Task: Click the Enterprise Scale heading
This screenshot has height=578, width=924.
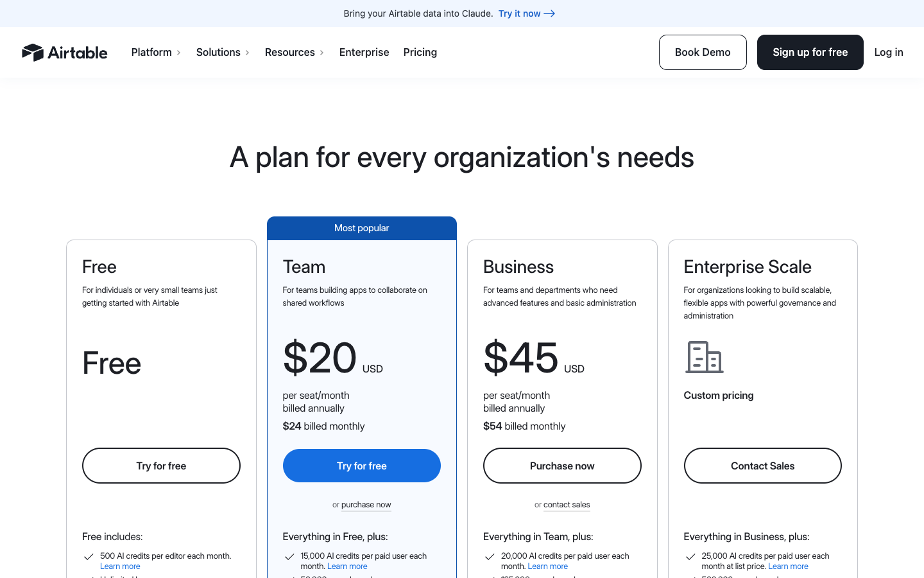Action: click(748, 267)
